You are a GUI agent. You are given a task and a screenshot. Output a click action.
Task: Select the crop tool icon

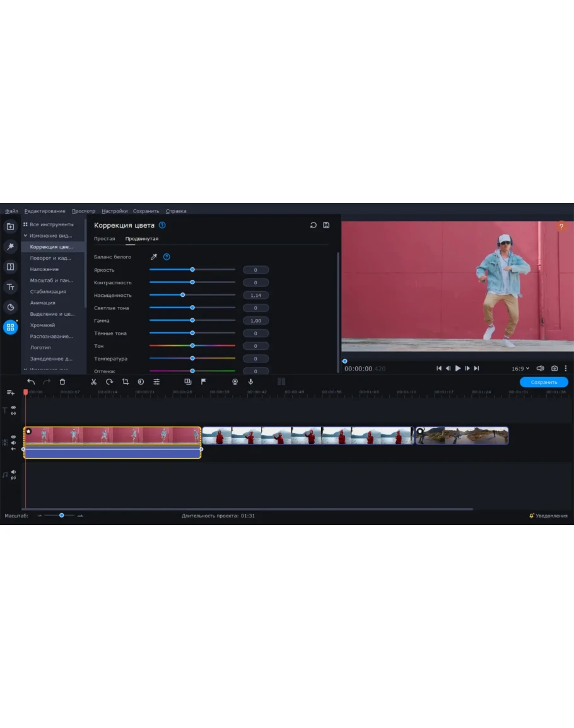125,382
